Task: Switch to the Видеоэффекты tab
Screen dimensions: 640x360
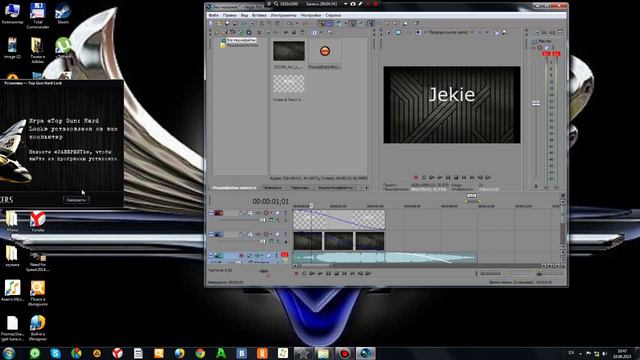Action: (336, 188)
